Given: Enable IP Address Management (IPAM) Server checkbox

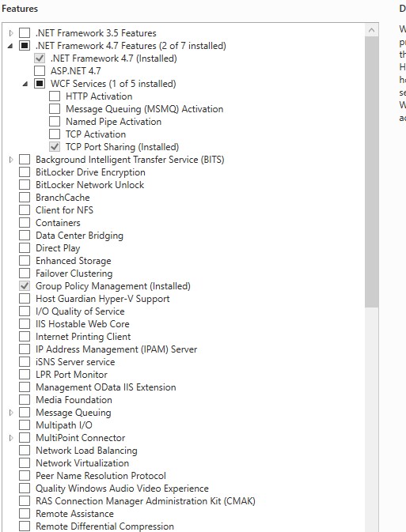Looking at the screenshot, I should coord(25,349).
